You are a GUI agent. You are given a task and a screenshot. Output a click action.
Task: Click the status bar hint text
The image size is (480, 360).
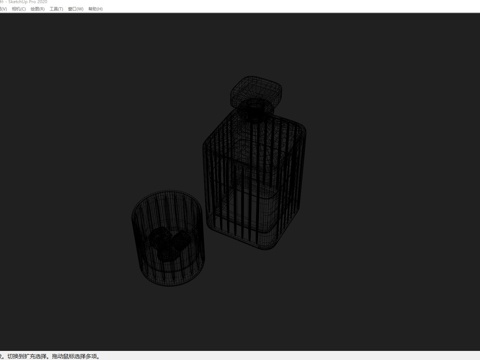pos(50,356)
